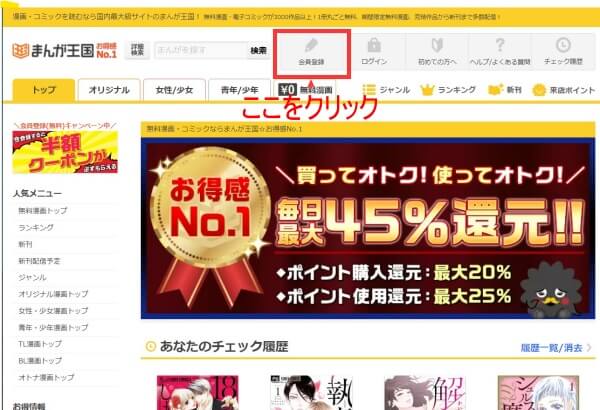Open the 詳細検索 button
Image resolution: width=600 pixels, height=410 pixels.
click(x=137, y=50)
